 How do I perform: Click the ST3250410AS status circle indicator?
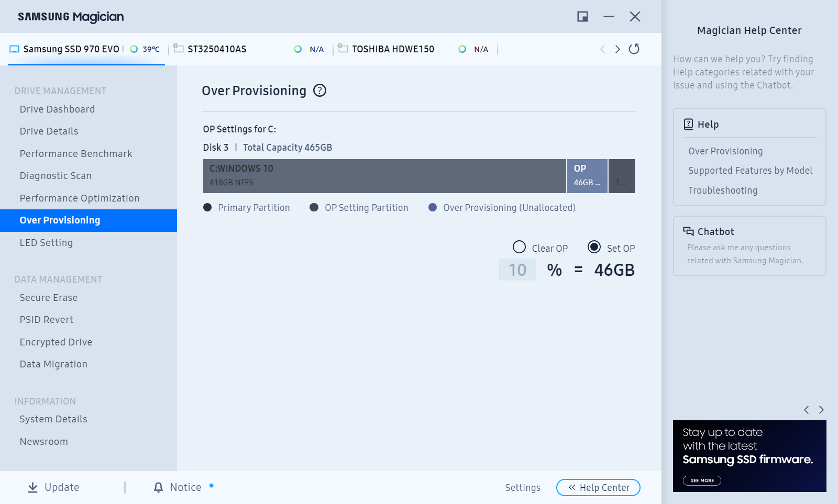[297, 49]
